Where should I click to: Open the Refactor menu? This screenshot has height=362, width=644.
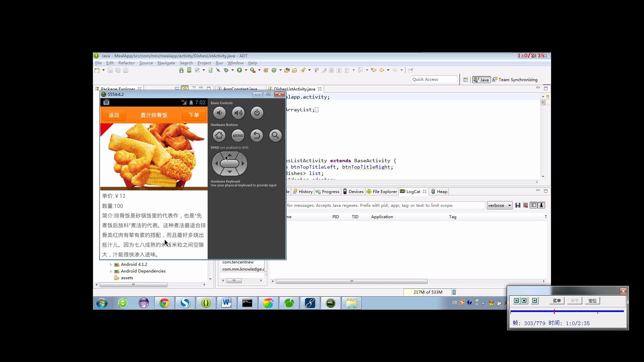pyautogui.click(x=126, y=63)
